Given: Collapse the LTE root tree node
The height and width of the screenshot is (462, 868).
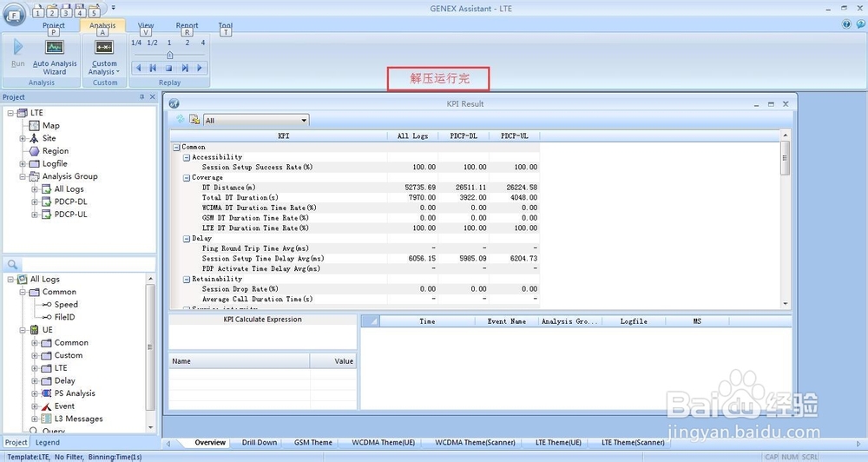Looking at the screenshot, I should [x=10, y=113].
